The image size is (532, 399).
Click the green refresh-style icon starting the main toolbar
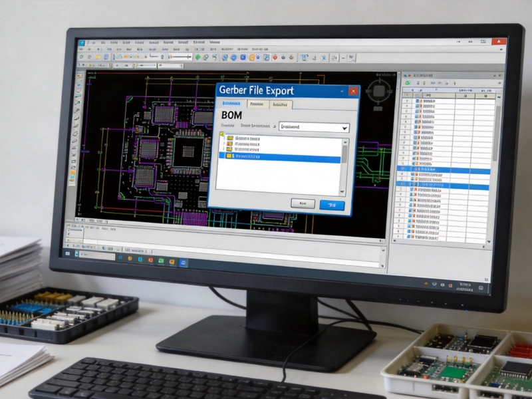click(x=81, y=57)
